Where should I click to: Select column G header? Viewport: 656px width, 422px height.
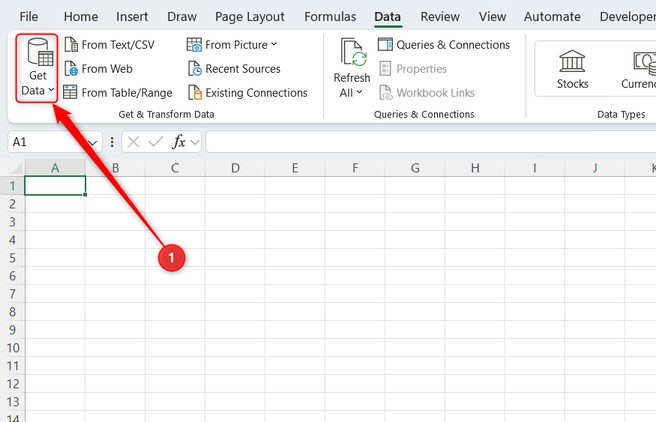415,168
